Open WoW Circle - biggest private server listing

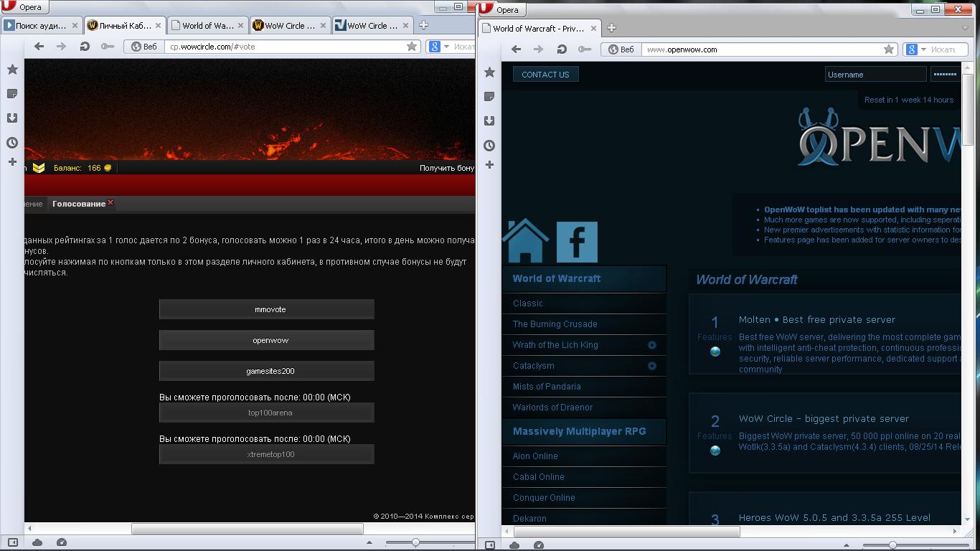(x=824, y=418)
